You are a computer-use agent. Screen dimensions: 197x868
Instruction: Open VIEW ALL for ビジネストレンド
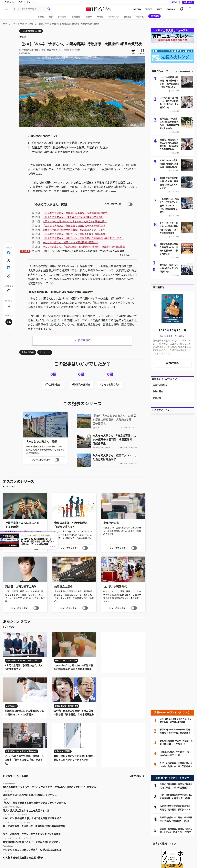[137, 776]
